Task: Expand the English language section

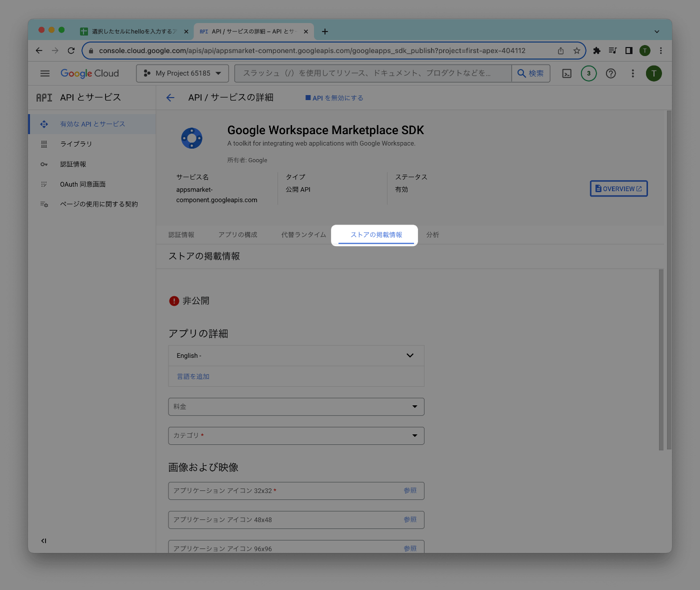Action: [x=296, y=356]
